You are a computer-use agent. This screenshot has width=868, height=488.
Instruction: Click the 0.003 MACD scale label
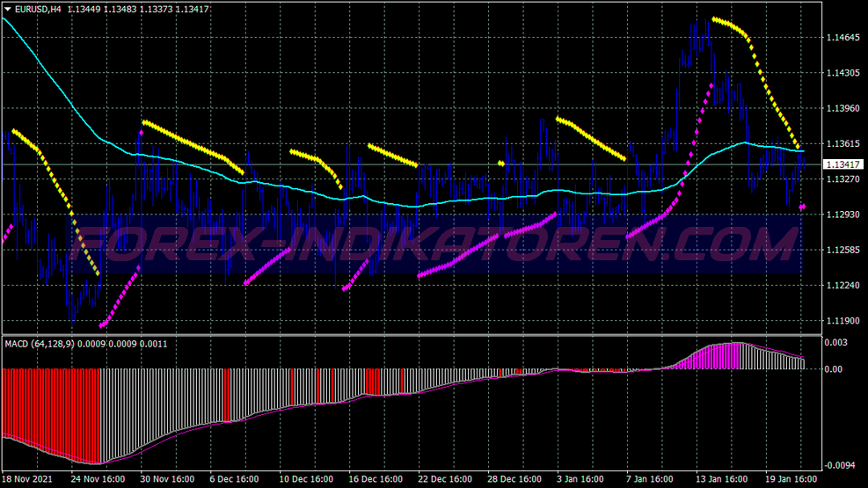[836, 342]
